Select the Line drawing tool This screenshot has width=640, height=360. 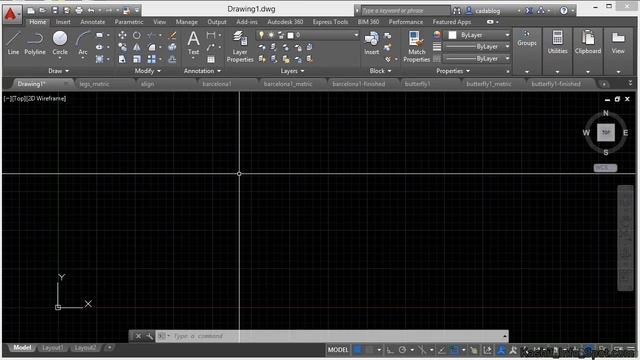click(x=13, y=43)
